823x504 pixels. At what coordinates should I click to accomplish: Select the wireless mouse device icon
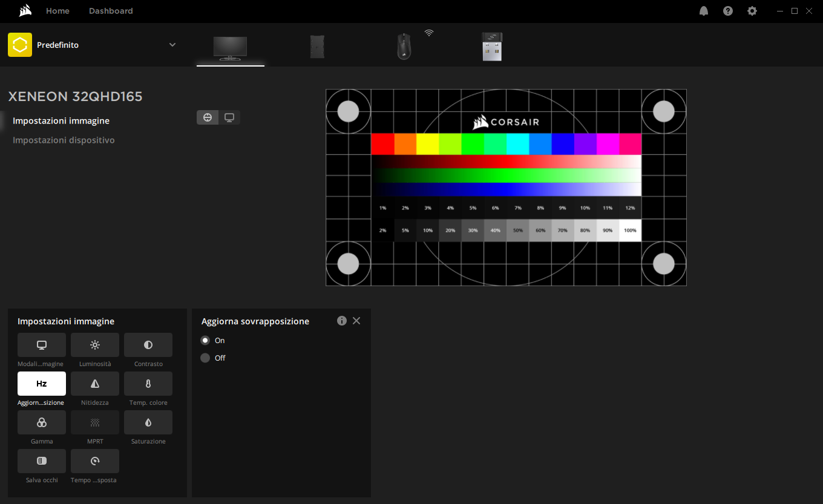404,47
